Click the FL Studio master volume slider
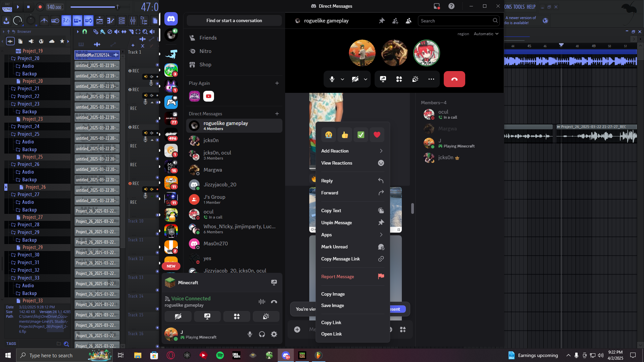This screenshot has height=362, width=644. pyautogui.click(x=117, y=7)
